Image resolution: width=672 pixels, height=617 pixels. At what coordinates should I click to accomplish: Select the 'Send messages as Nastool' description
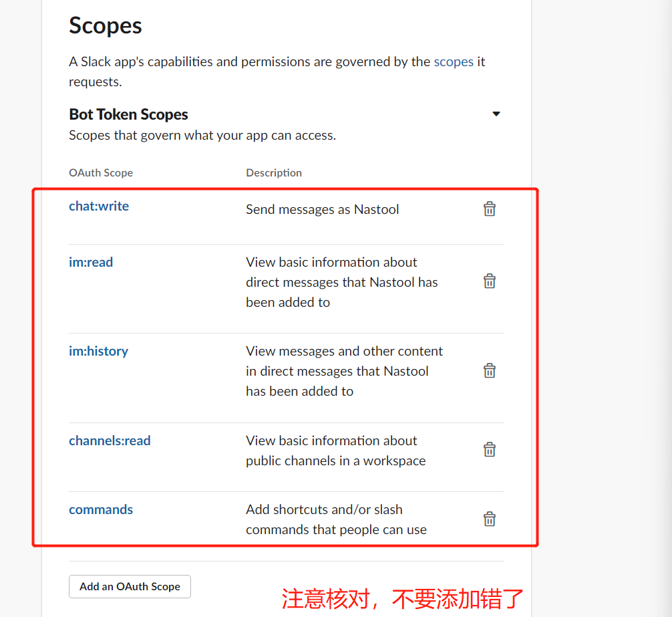pos(322,209)
